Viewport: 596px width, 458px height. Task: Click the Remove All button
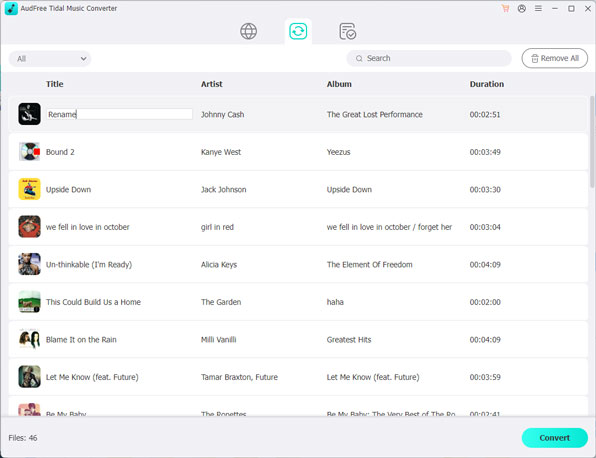(x=555, y=58)
